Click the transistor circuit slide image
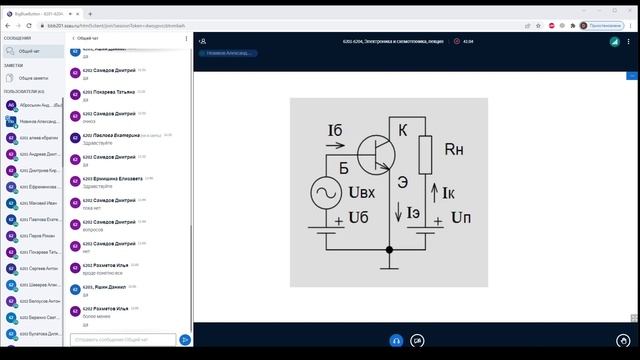 389,192
